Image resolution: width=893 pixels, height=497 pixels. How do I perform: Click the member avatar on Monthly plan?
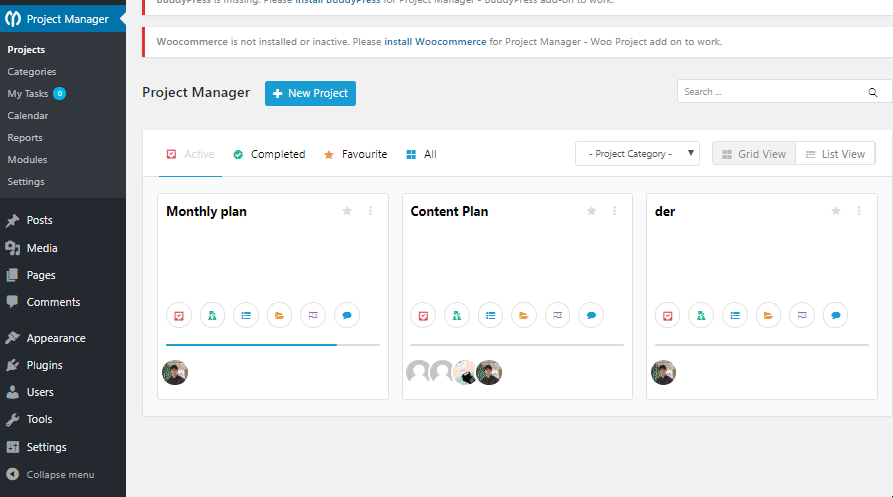175,373
